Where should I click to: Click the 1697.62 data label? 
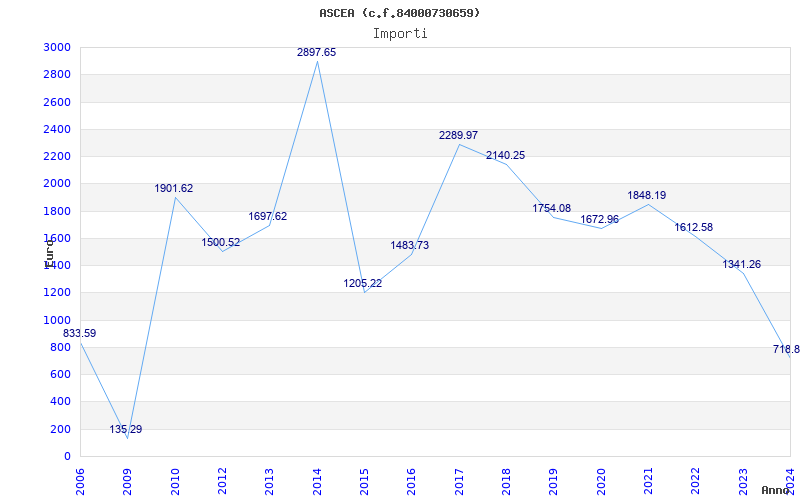[x=268, y=217]
